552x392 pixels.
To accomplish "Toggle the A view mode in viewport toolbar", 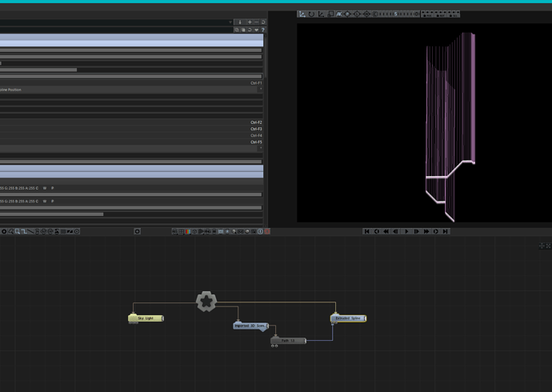I will pyautogui.click(x=366, y=14).
